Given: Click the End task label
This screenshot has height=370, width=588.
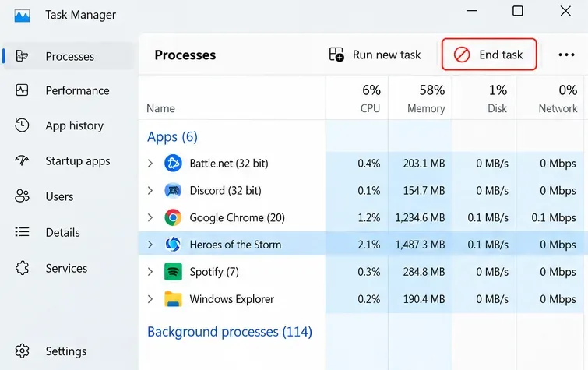Looking at the screenshot, I should pos(501,55).
